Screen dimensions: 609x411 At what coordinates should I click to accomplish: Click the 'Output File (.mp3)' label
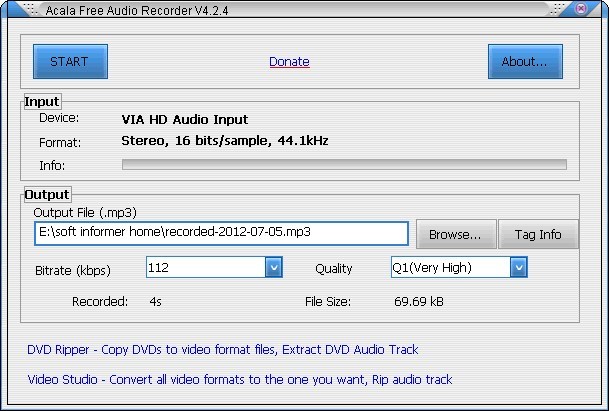(x=85, y=212)
